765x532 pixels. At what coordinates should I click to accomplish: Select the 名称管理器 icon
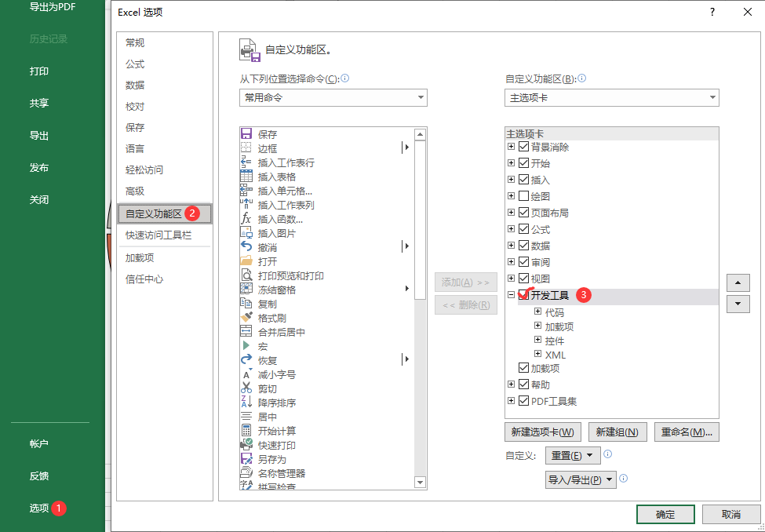coord(246,473)
